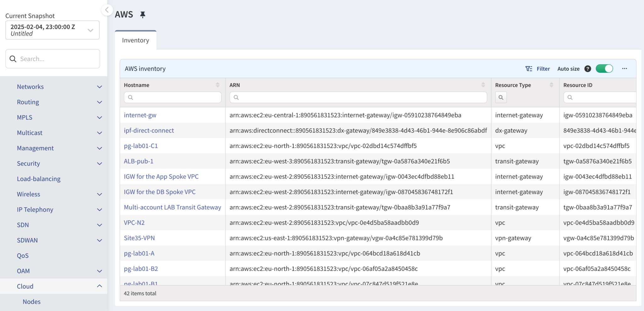Toggle the Auto size switch off
This screenshot has height=311, width=644.
pos(604,68)
